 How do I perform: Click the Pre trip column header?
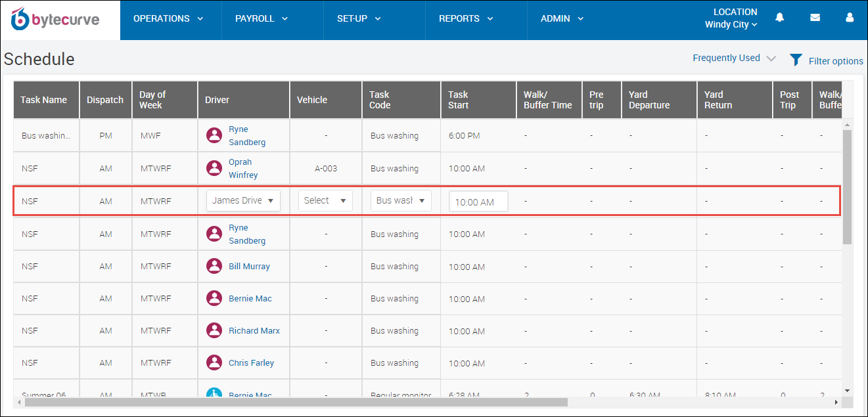coord(602,100)
